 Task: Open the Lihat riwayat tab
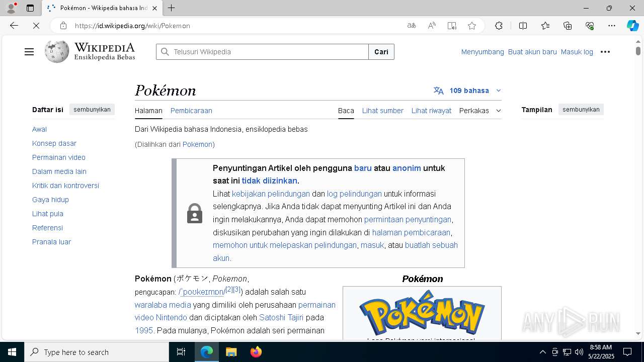click(x=431, y=111)
